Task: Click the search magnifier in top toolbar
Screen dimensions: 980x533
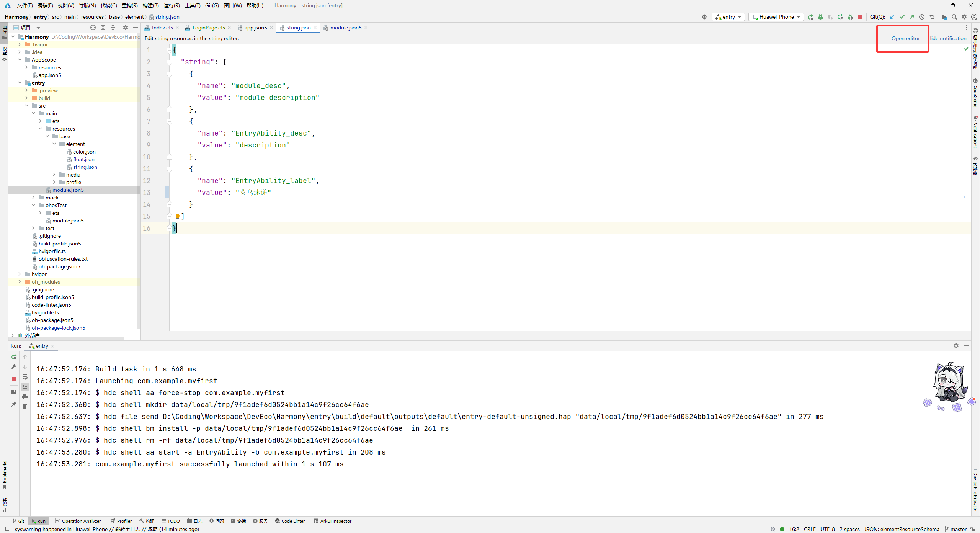Action: (954, 17)
